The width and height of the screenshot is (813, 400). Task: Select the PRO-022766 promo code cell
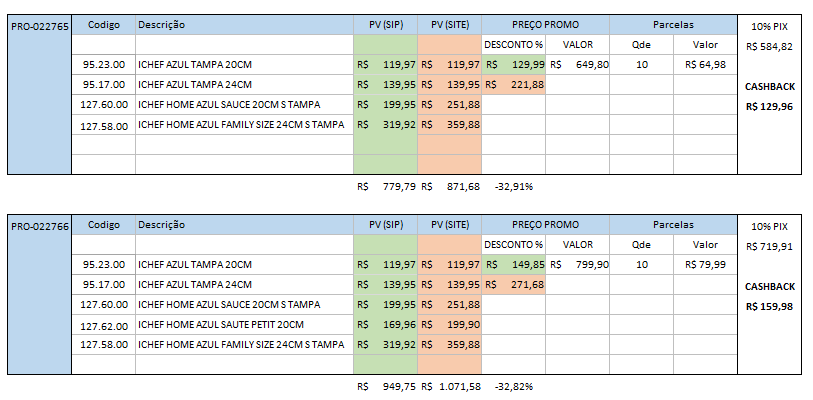(39, 226)
